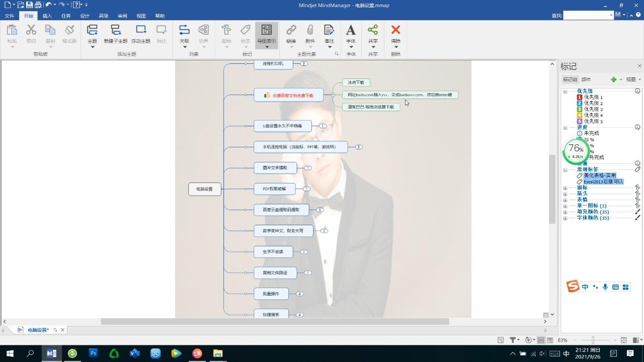Image resolution: width=644 pixels, height=362 pixels.
Task: Select the 美化表格-实用 tag
Action: (x=600, y=176)
